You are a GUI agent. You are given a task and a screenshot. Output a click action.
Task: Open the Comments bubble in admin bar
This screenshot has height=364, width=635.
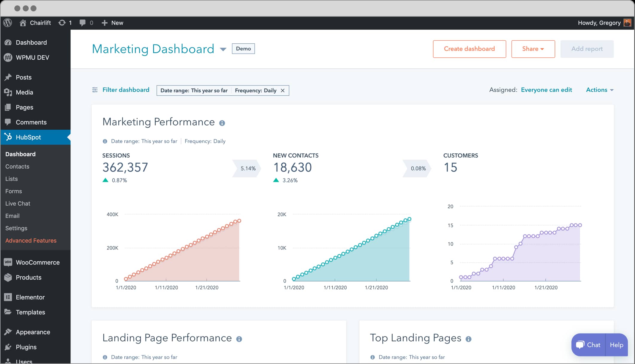point(82,22)
